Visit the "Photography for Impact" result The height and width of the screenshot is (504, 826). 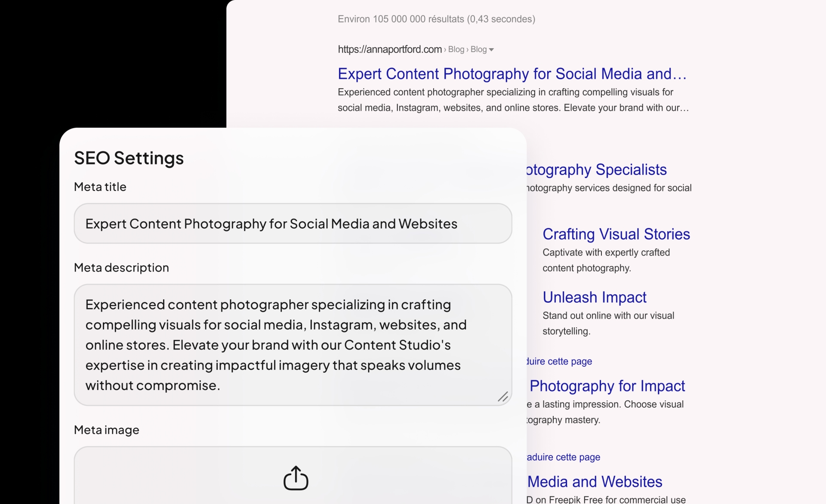coord(607,386)
